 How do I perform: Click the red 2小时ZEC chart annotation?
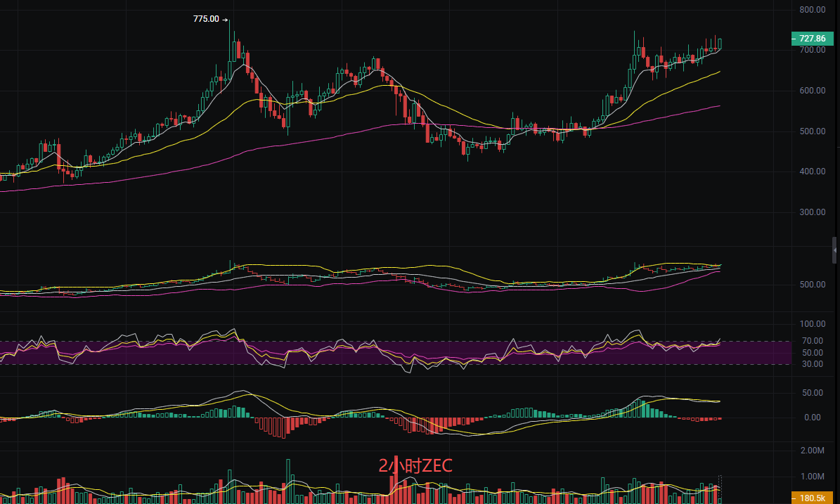pos(415,465)
